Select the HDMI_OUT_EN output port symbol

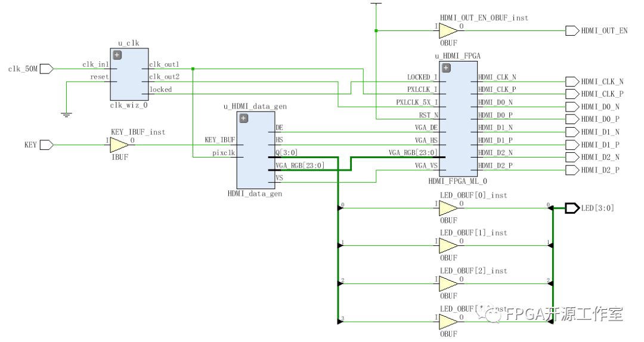point(572,30)
